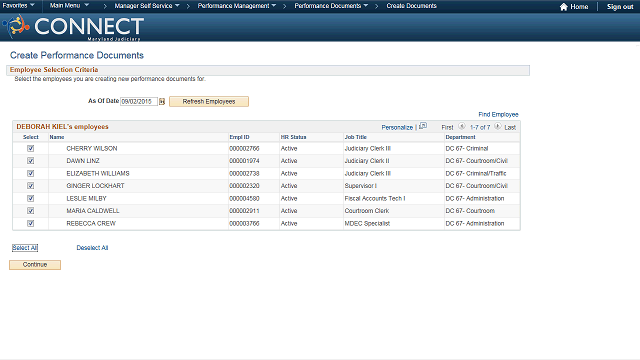Image resolution: width=640 pixels, height=360 pixels.
Task: Open the As Of Date calendar picker
Action: [x=162, y=102]
